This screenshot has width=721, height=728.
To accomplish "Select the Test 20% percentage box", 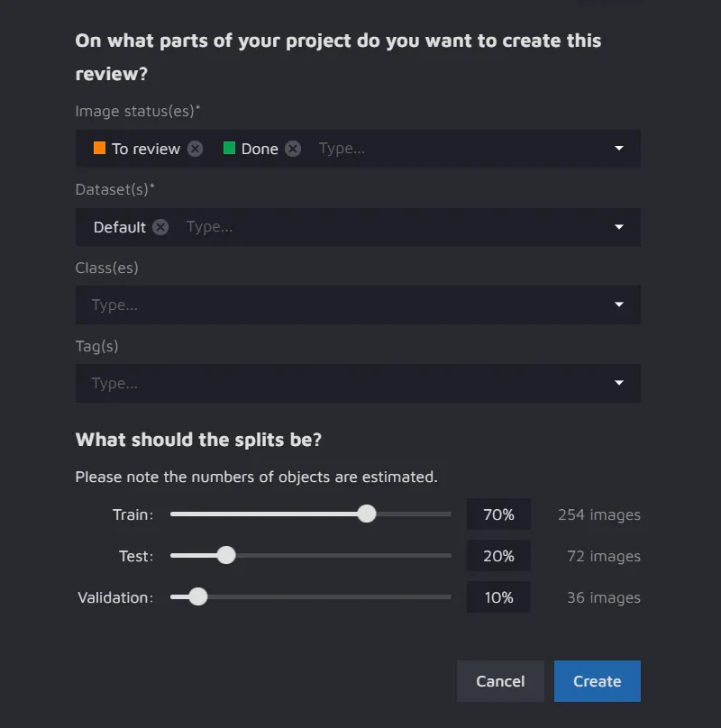I will click(x=498, y=556).
